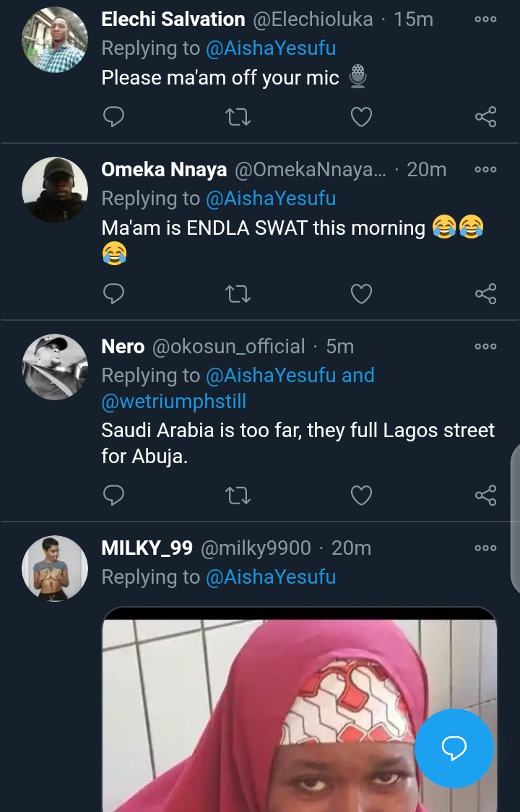The height and width of the screenshot is (812, 520).
Task: Share Elechi Salvation's tweet
Action: pyautogui.click(x=485, y=116)
